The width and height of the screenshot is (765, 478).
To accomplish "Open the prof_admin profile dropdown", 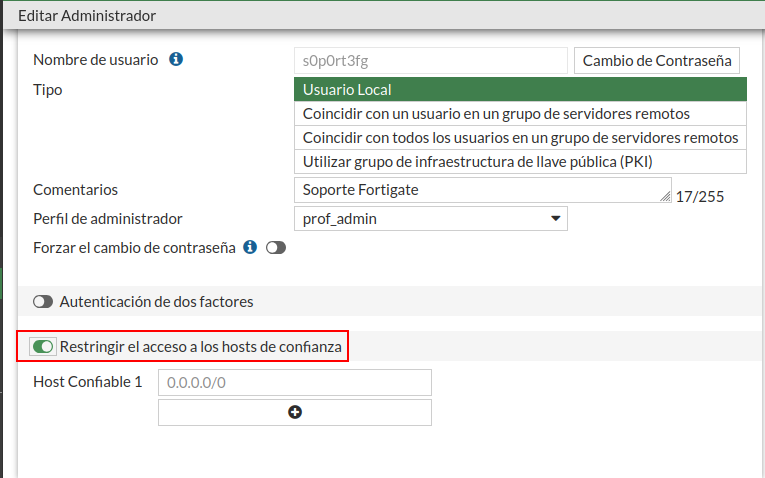I will pos(431,219).
